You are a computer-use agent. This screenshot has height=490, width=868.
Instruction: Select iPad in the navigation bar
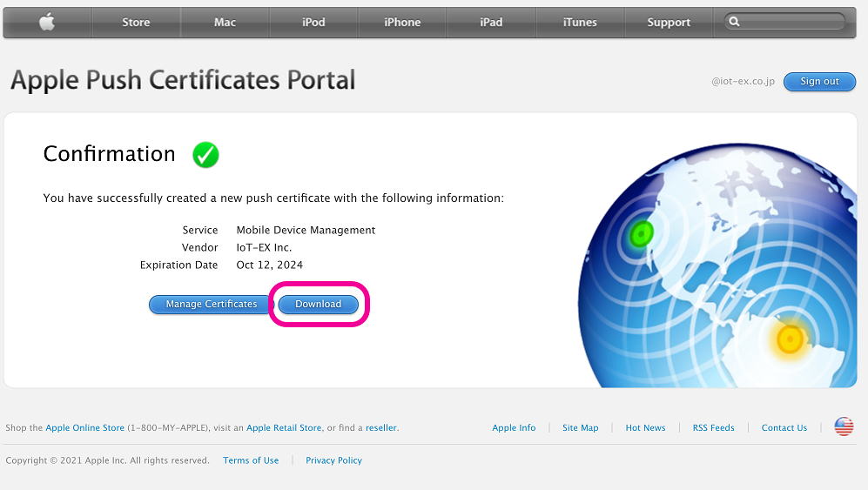tap(491, 23)
